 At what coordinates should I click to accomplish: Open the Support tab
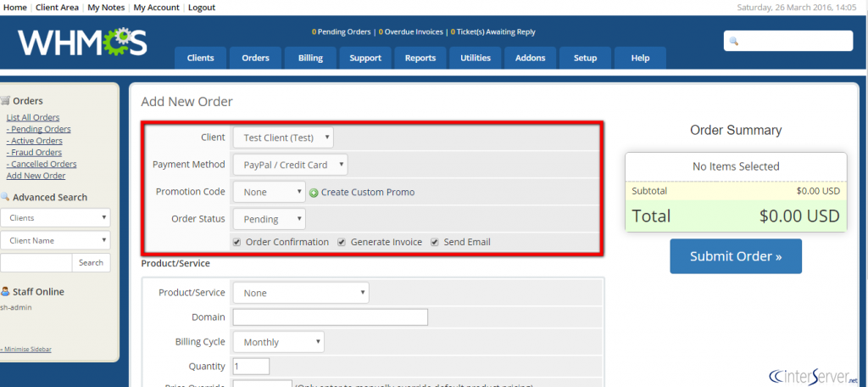point(365,58)
